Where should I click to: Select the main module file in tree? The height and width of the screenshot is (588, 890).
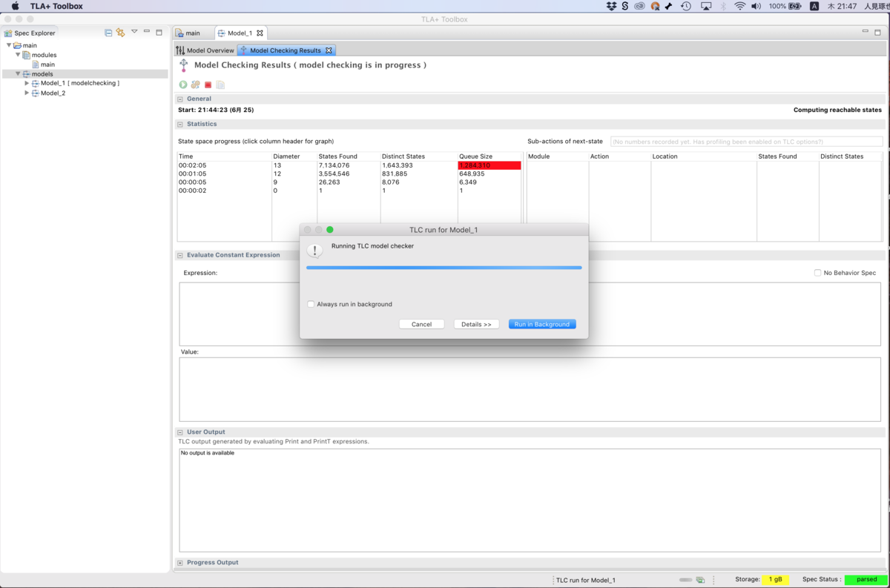point(47,65)
